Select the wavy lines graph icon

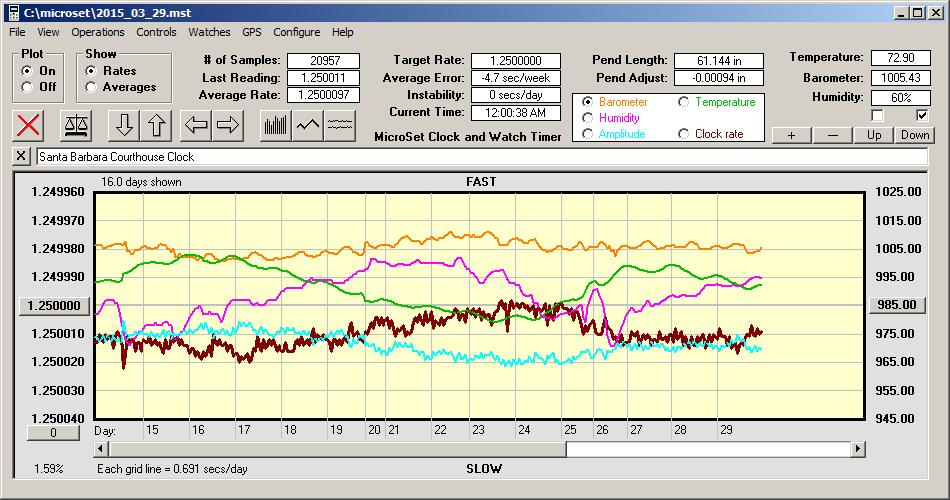pos(339,125)
